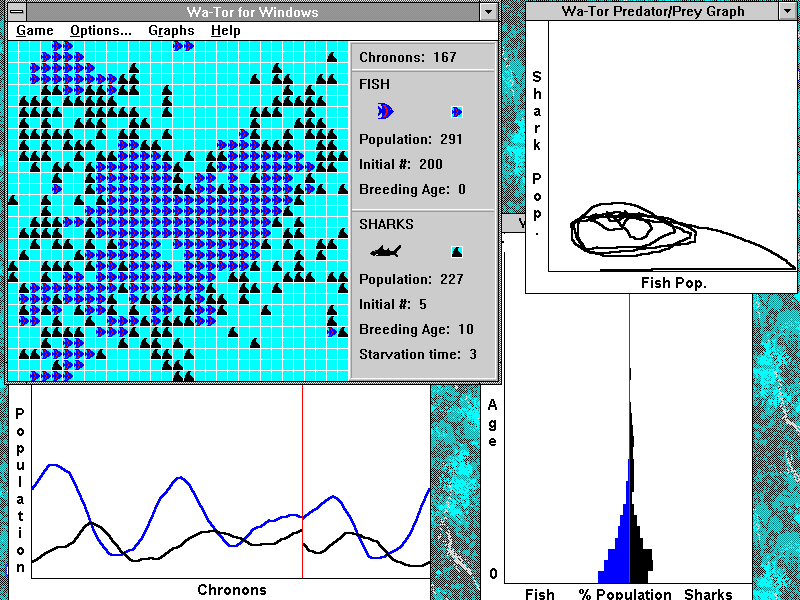Open the Game menu
The width and height of the screenshot is (800, 600).
pos(35,31)
